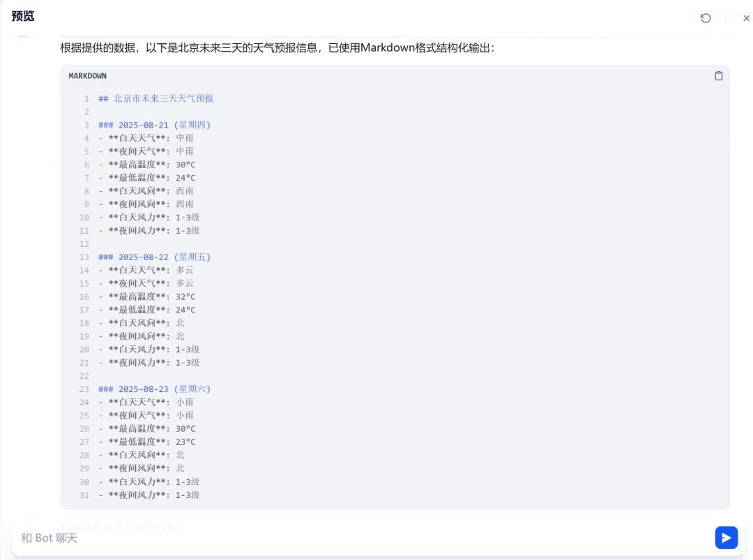Click line 25 '夜间天气: 小雨'
Screen dimensions: 753x560
click(x=146, y=416)
